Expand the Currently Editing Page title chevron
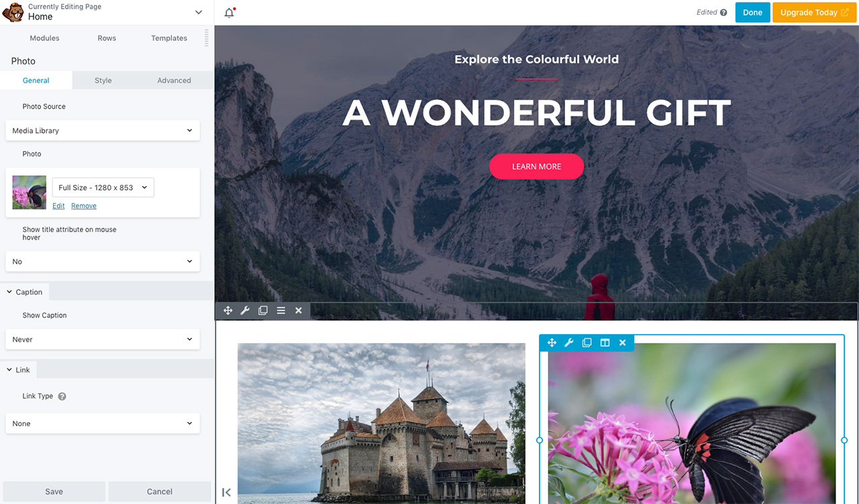 (198, 13)
